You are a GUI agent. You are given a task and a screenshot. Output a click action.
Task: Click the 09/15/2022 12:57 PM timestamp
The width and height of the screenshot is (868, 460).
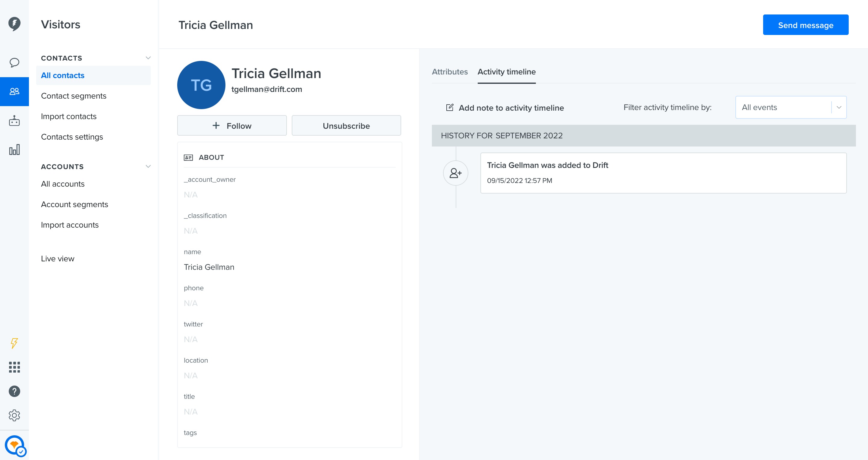point(519,181)
